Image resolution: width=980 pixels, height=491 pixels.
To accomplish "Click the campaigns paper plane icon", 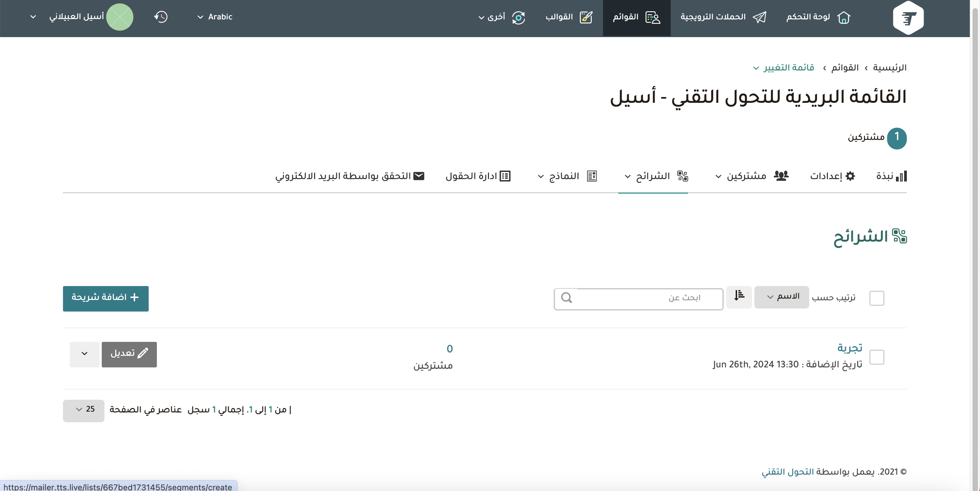I will point(759,17).
